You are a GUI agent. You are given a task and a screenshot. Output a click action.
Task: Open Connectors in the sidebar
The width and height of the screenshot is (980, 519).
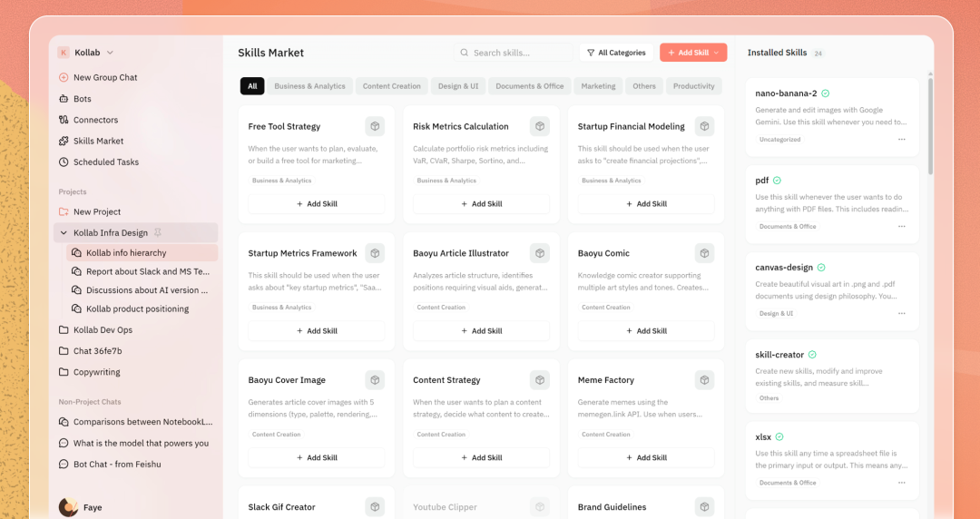[x=95, y=120]
